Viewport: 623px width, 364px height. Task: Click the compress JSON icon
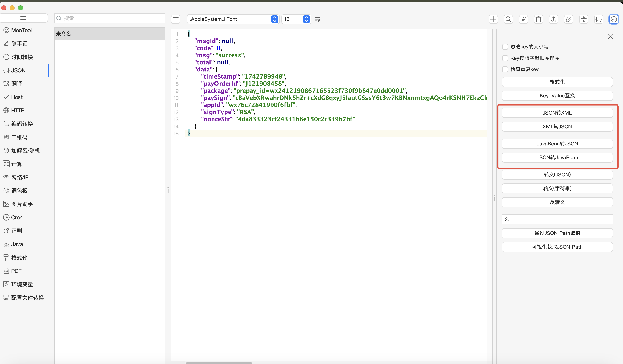tap(583, 19)
